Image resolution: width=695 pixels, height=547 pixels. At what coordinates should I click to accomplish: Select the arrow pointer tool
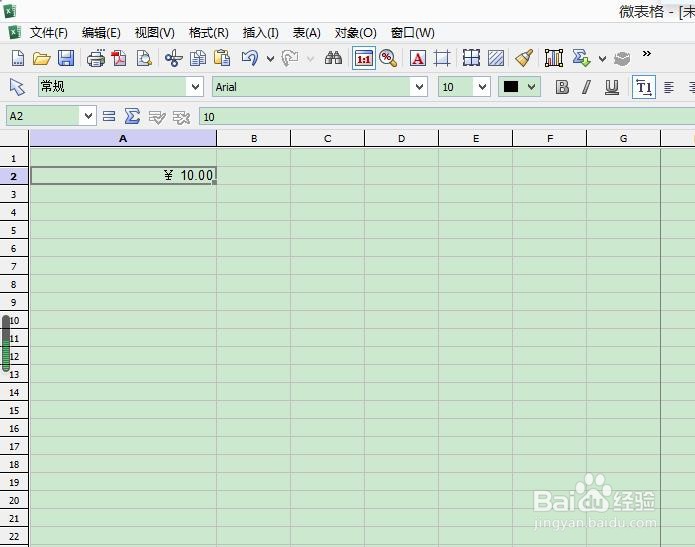point(17,87)
